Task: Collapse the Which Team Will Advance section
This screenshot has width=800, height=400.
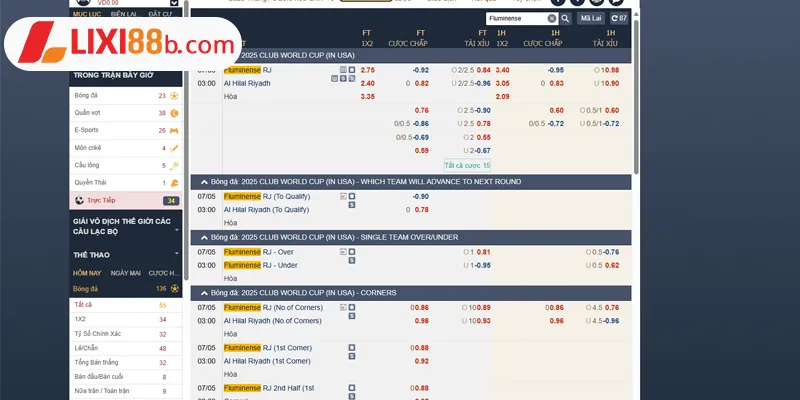Action: pyautogui.click(x=205, y=182)
